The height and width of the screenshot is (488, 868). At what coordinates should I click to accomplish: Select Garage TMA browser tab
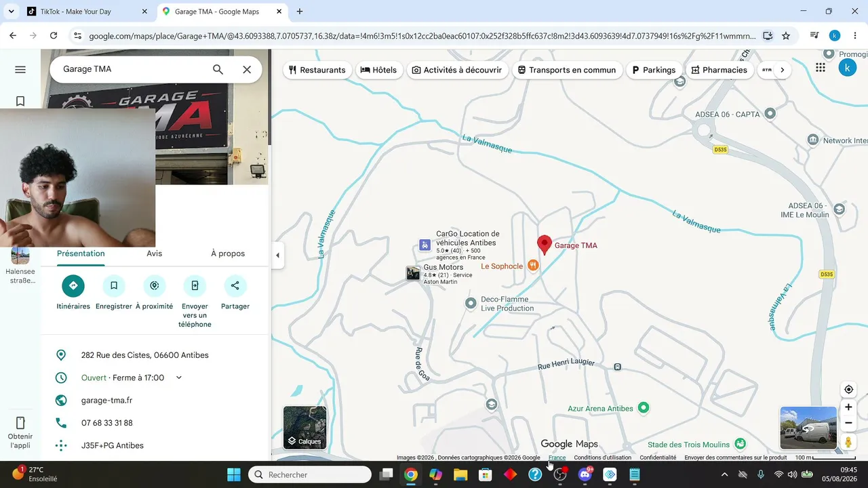point(222,12)
